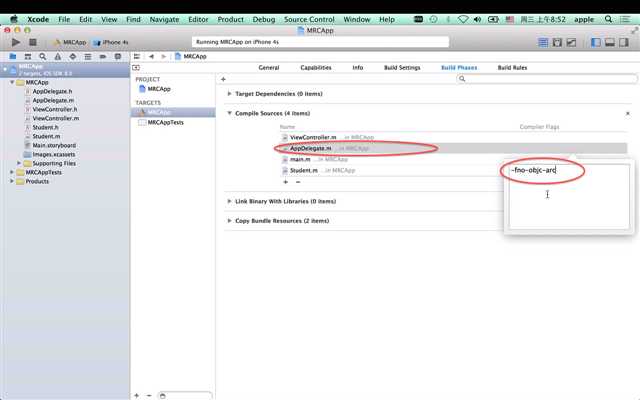The image size is (640, 400).
Task: Click the targets filter field
Action: [x=185, y=396]
